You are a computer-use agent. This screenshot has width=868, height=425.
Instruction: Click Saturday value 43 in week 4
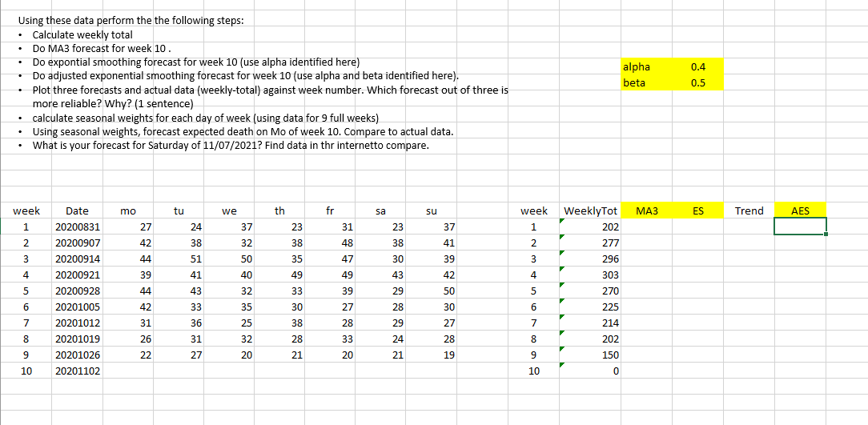[380, 275]
